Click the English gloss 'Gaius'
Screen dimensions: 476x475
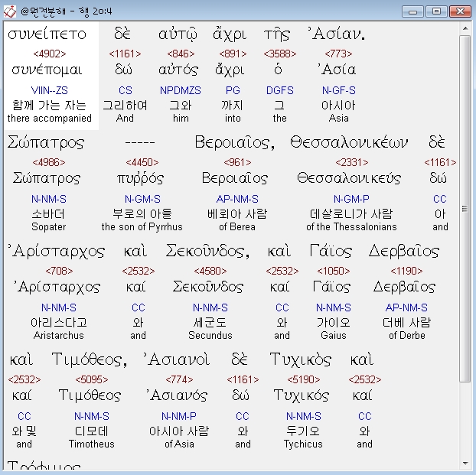click(x=334, y=335)
